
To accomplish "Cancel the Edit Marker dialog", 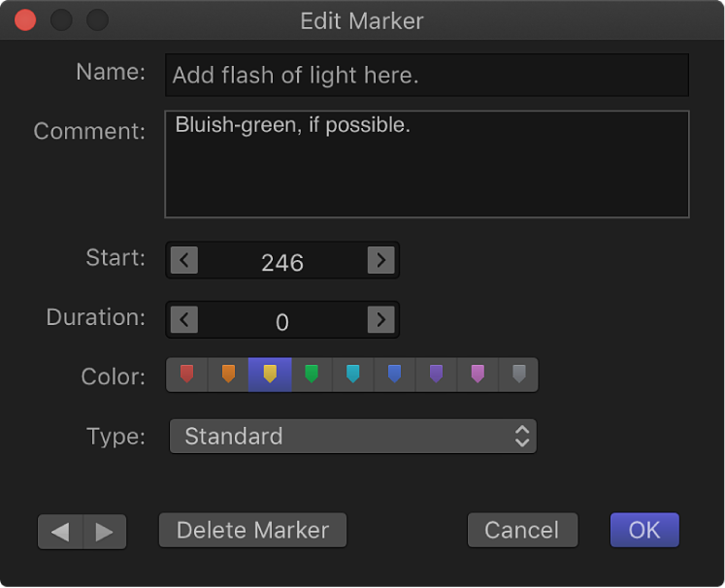I will coord(522,531).
